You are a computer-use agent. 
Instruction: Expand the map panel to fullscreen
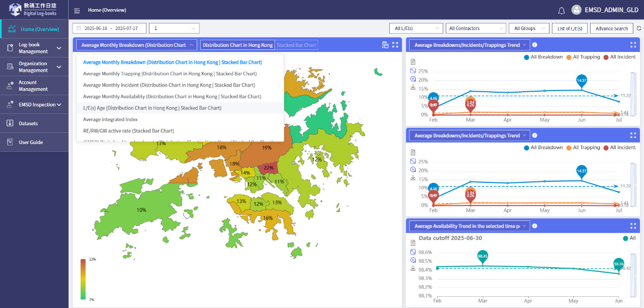395,45
